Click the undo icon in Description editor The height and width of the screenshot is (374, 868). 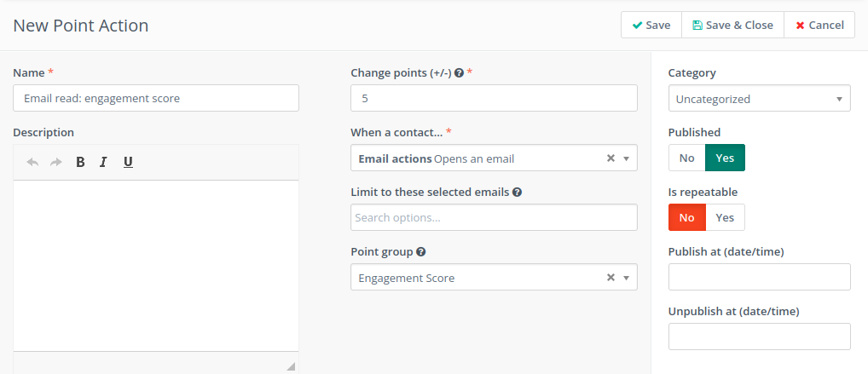(x=33, y=162)
